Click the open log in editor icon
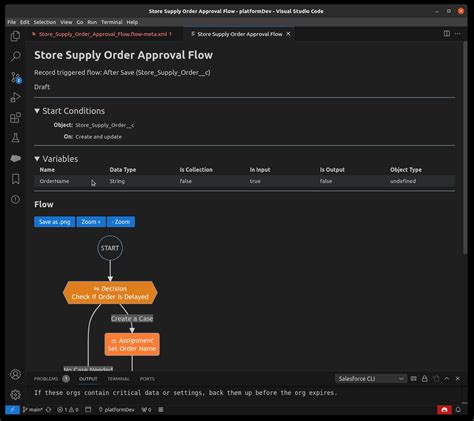The width and height of the screenshot is (474, 421). click(x=436, y=379)
